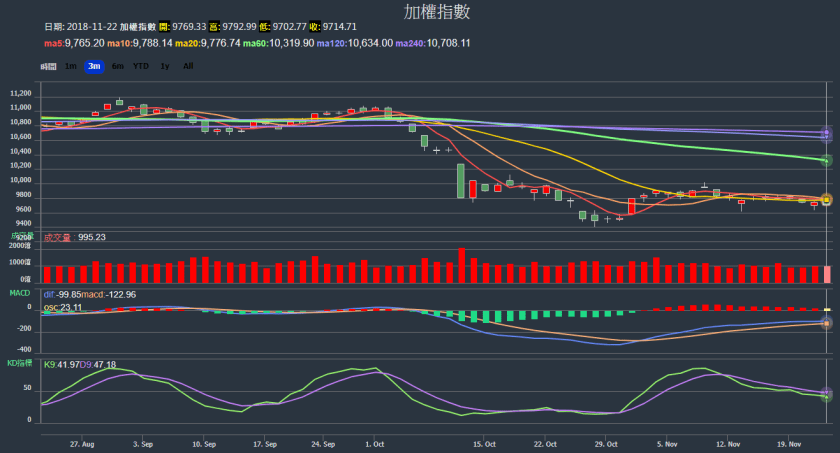Viewport: 840px width, 453px height.
Task: Choose the YTD range option
Action: (141, 66)
